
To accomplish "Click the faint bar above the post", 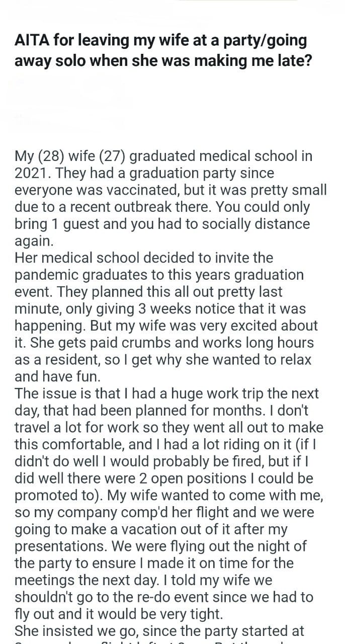I will click(x=237, y=1).
